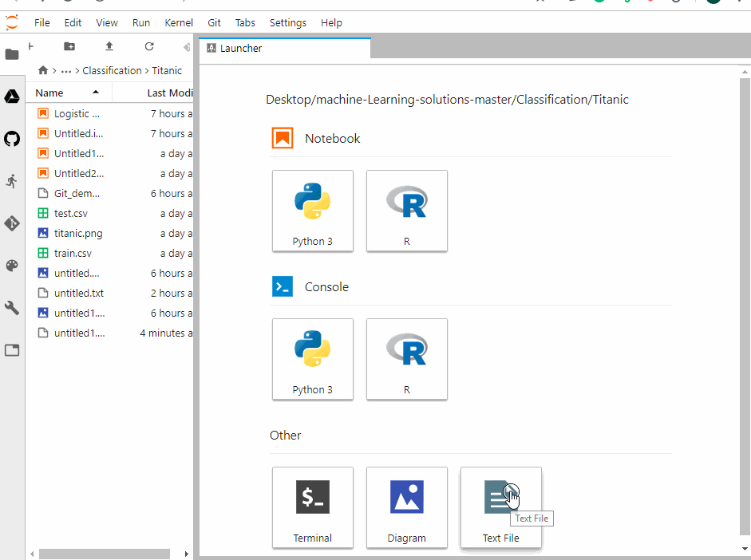This screenshot has width=751, height=560.
Task: Open the GitHub panel in the sidebar
Action: [12, 139]
